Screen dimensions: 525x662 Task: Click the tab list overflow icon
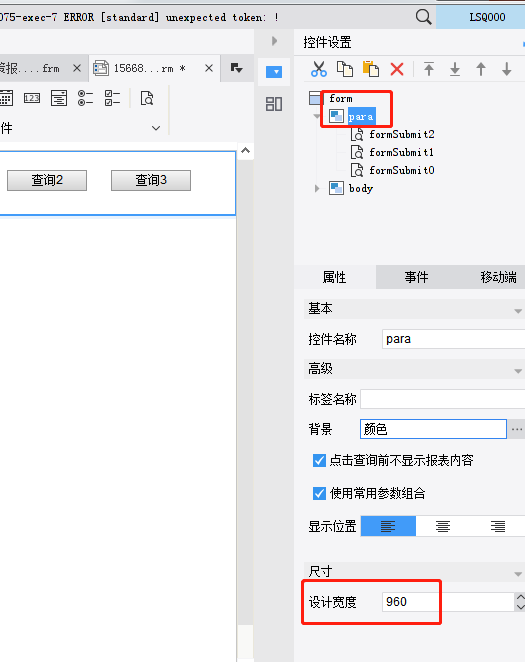tap(236, 68)
